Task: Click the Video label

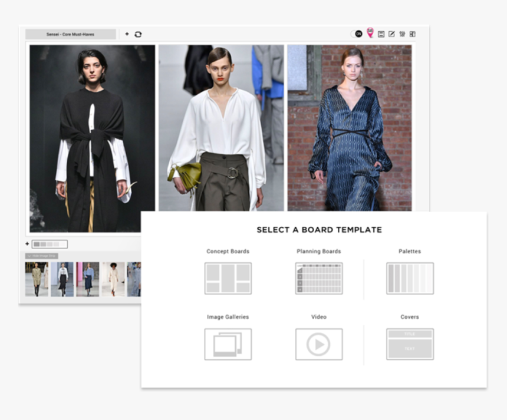Action: click(319, 317)
